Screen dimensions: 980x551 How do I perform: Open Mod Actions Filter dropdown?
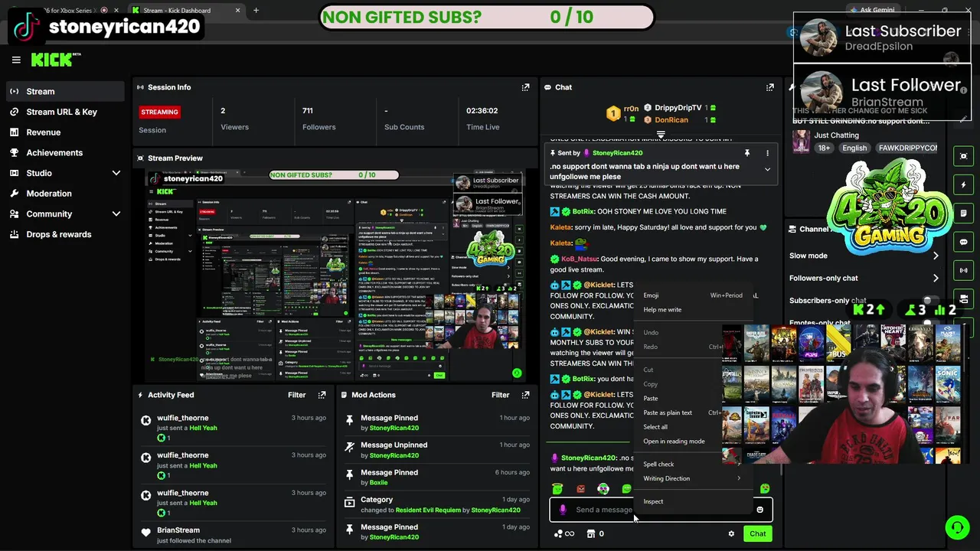pos(501,395)
